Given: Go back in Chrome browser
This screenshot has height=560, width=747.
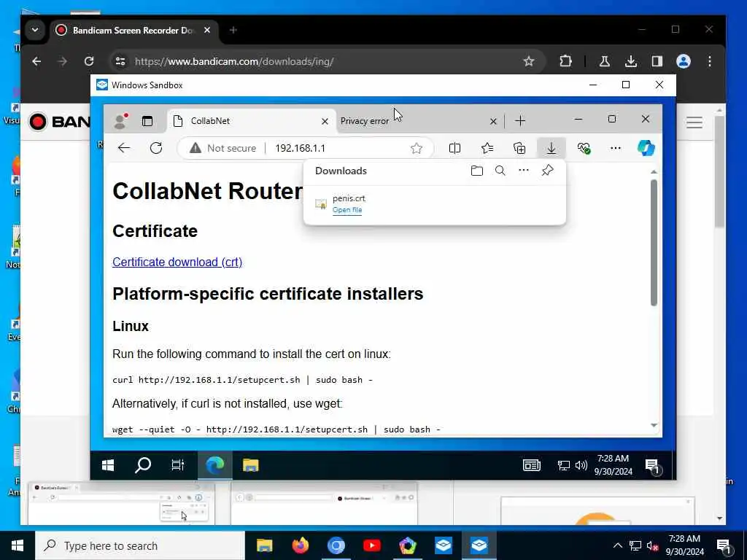Looking at the screenshot, I should [x=36, y=61].
